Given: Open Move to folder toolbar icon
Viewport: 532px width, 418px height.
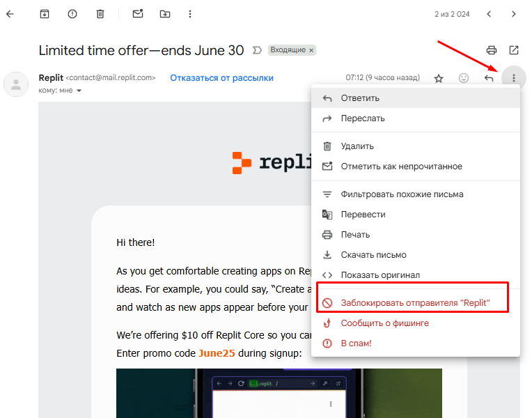Looking at the screenshot, I should pyautogui.click(x=165, y=14).
